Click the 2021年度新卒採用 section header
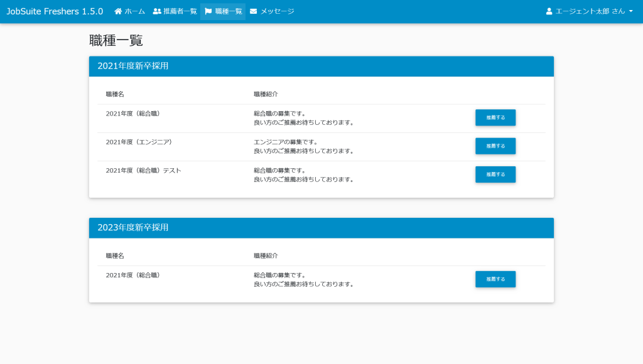 [x=133, y=66]
